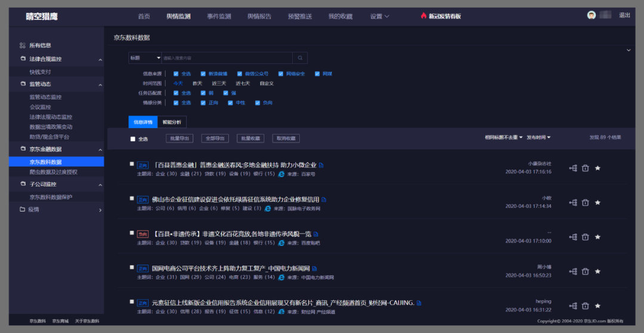The image size is (644, 333).
Task: Click 取消收藏 button
Action: [286, 139]
